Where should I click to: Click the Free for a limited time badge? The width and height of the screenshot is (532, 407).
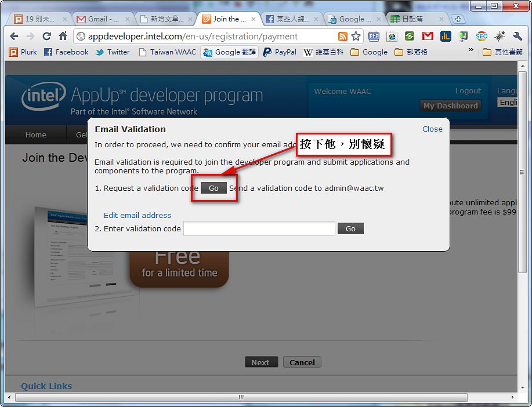coord(179,269)
